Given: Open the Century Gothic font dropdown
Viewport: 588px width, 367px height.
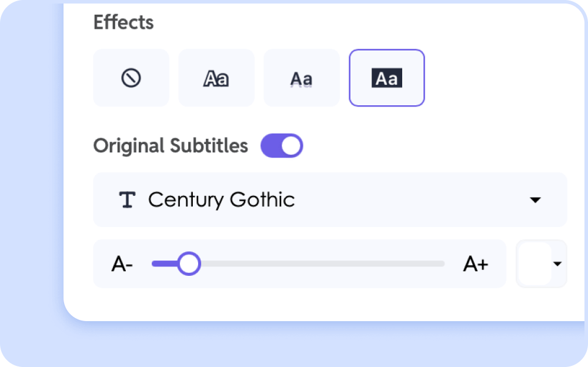Looking at the screenshot, I should [329, 200].
